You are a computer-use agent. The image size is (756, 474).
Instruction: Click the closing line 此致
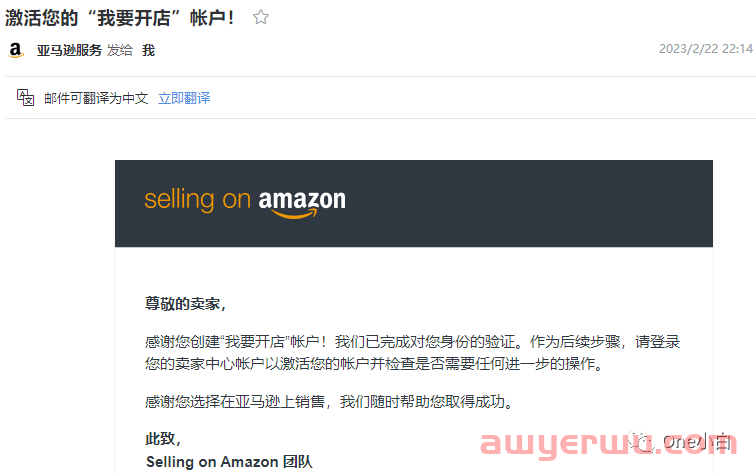163,439
